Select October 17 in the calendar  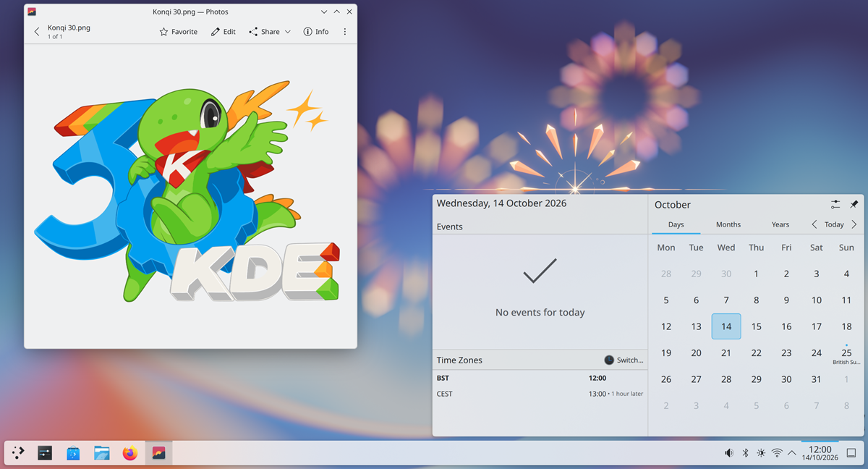[817, 326]
